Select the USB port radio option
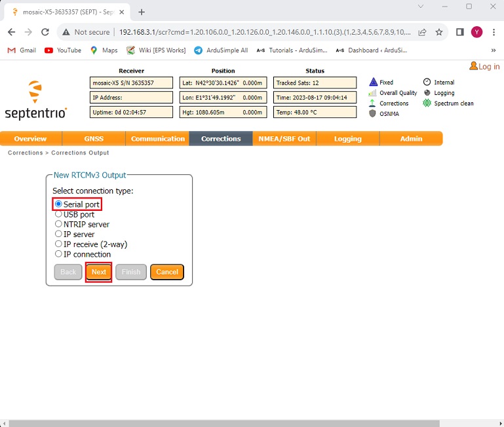 [58, 214]
